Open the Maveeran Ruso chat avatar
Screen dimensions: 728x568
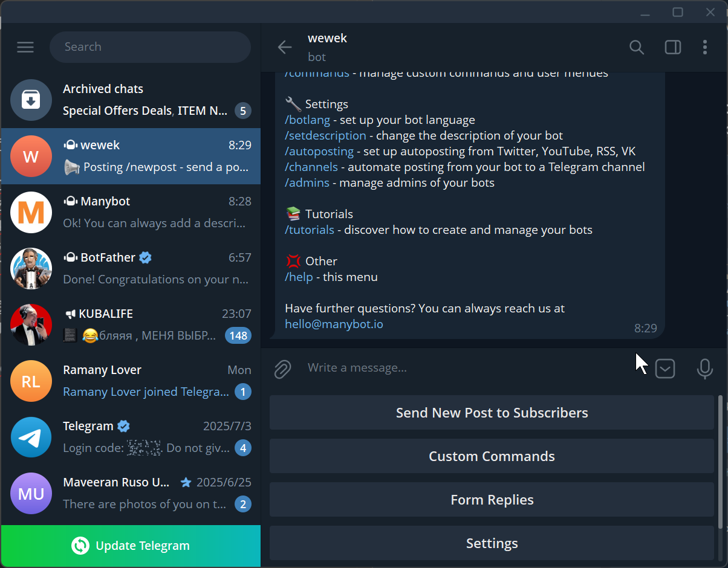click(x=31, y=493)
